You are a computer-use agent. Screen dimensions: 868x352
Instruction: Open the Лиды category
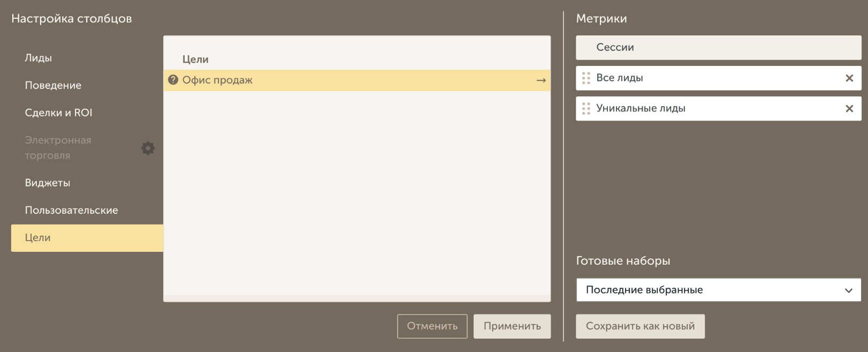click(39, 58)
